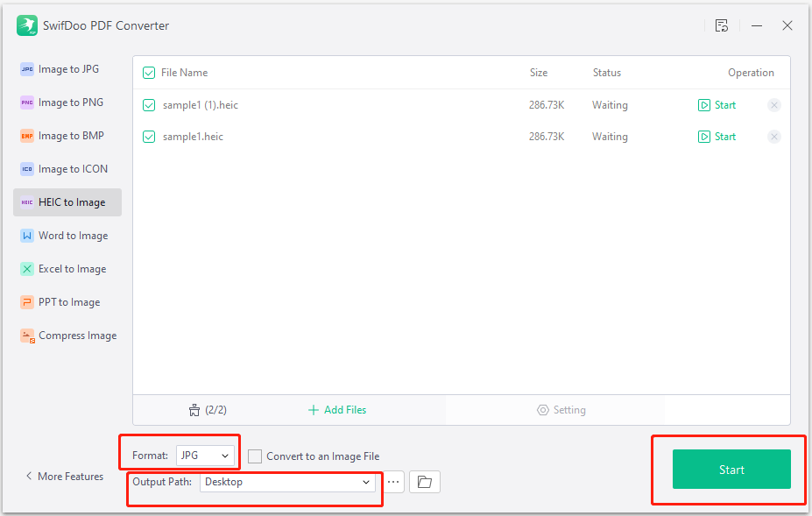Click the Setting gear icon
Screen dimensions: 812x516
(543, 410)
